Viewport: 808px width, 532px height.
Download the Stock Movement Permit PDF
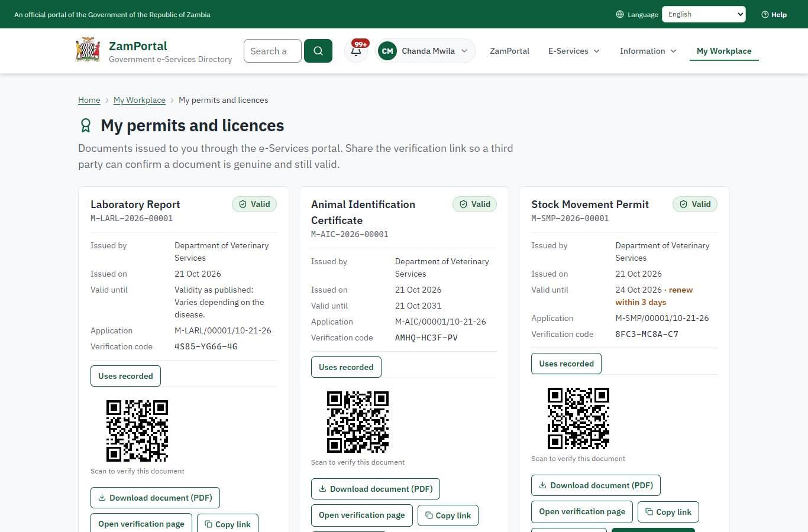coord(596,485)
